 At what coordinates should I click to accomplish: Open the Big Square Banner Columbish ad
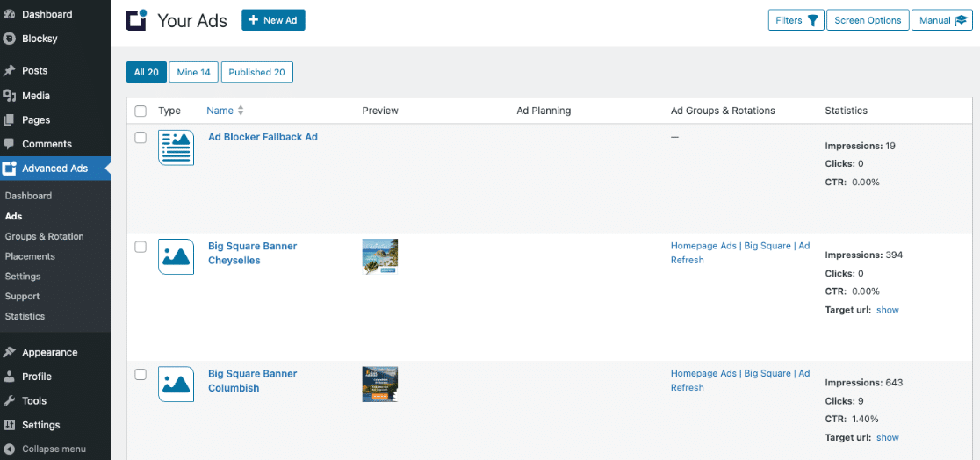tap(253, 381)
